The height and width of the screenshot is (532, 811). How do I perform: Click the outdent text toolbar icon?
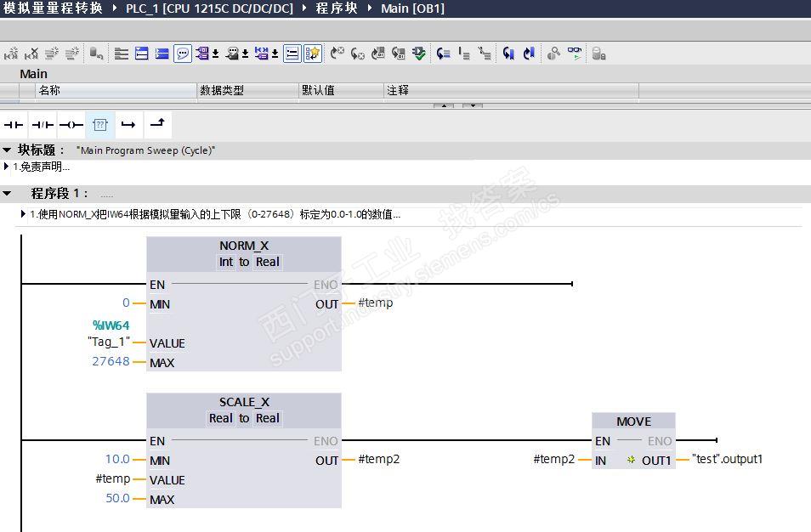(484, 54)
